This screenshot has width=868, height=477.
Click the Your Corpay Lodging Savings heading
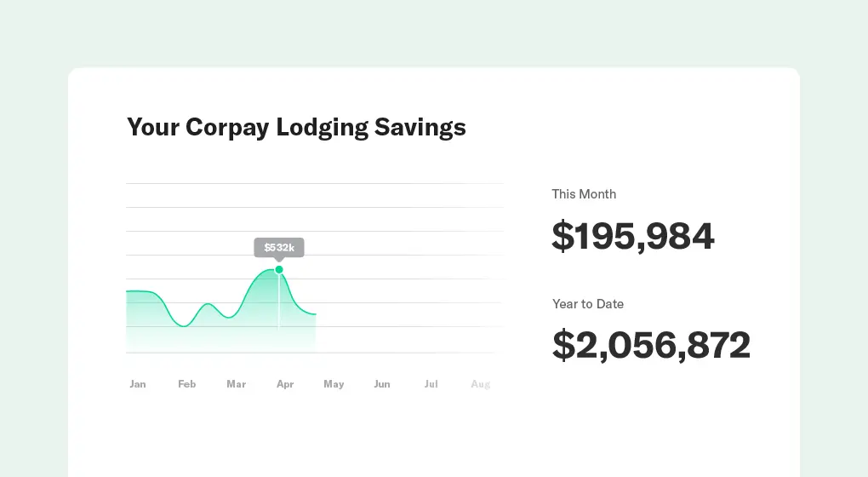tap(296, 127)
